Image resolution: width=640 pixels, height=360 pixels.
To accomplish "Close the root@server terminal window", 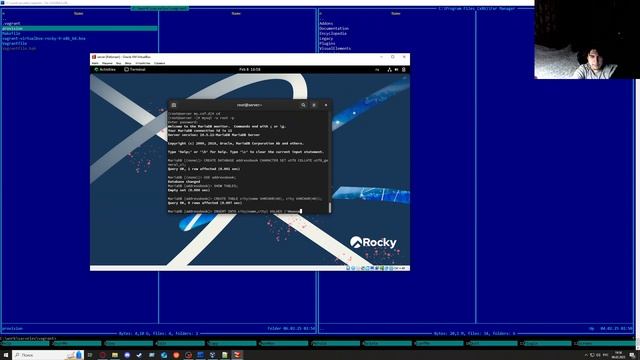I will 326,105.
